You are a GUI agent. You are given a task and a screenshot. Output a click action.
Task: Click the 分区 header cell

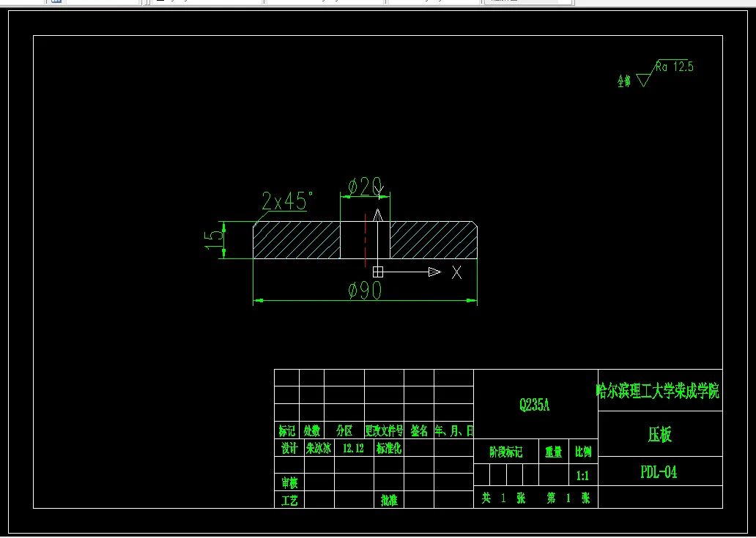[344, 430]
